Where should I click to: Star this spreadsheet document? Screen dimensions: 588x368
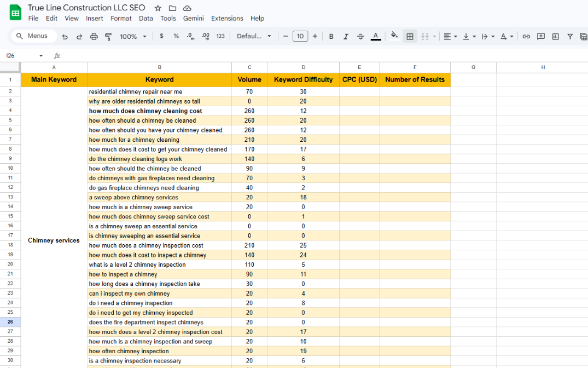pyautogui.click(x=158, y=8)
